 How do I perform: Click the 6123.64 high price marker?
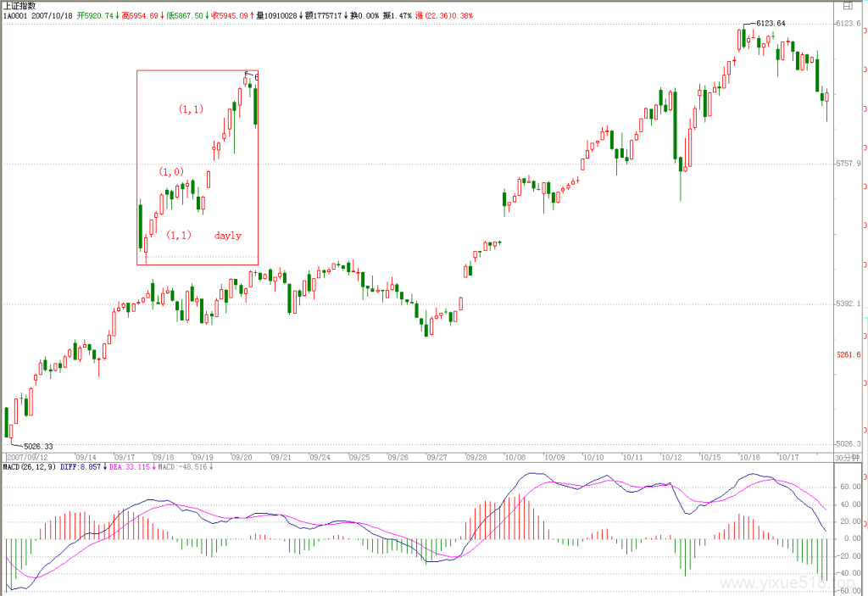click(x=771, y=23)
